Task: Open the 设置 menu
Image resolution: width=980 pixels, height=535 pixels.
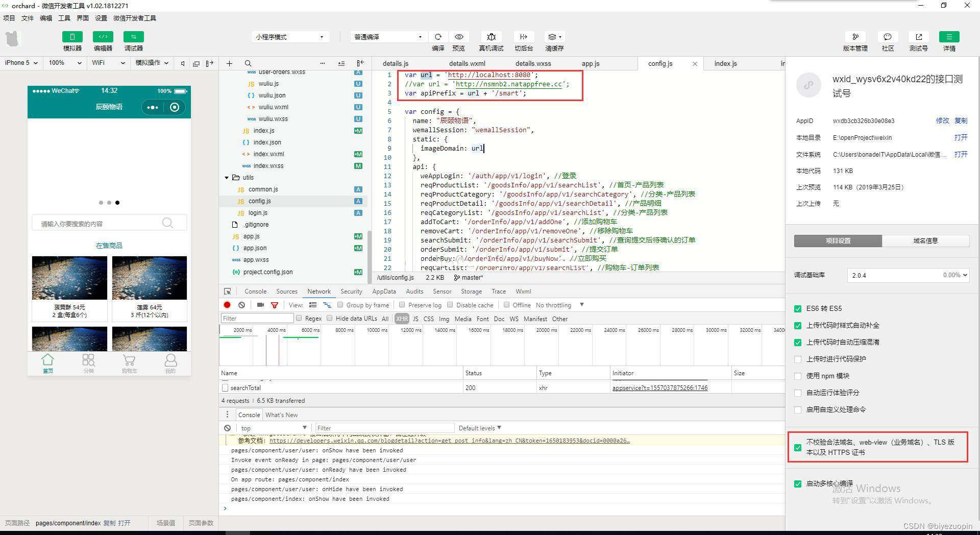Action: (x=101, y=18)
